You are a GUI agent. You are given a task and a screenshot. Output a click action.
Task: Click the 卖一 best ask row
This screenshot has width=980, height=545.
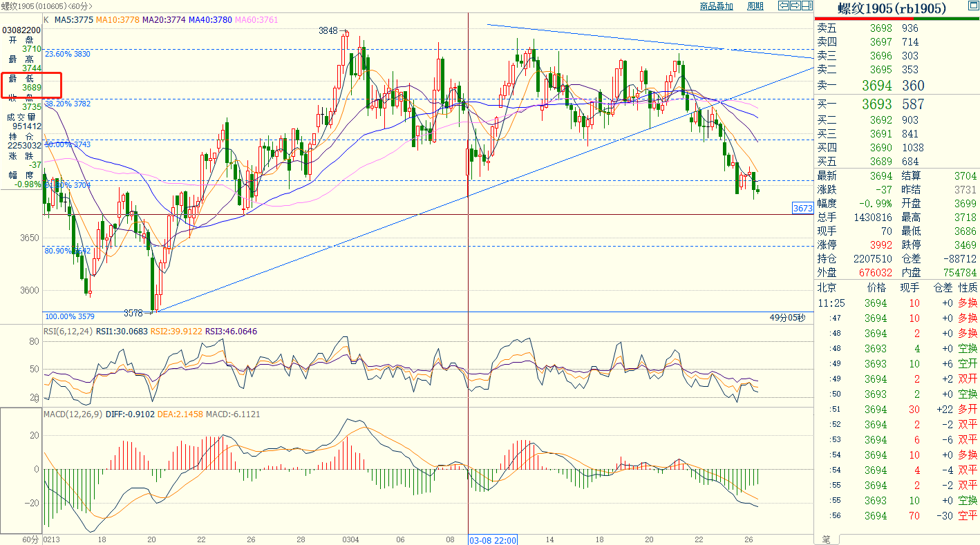(896, 86)
